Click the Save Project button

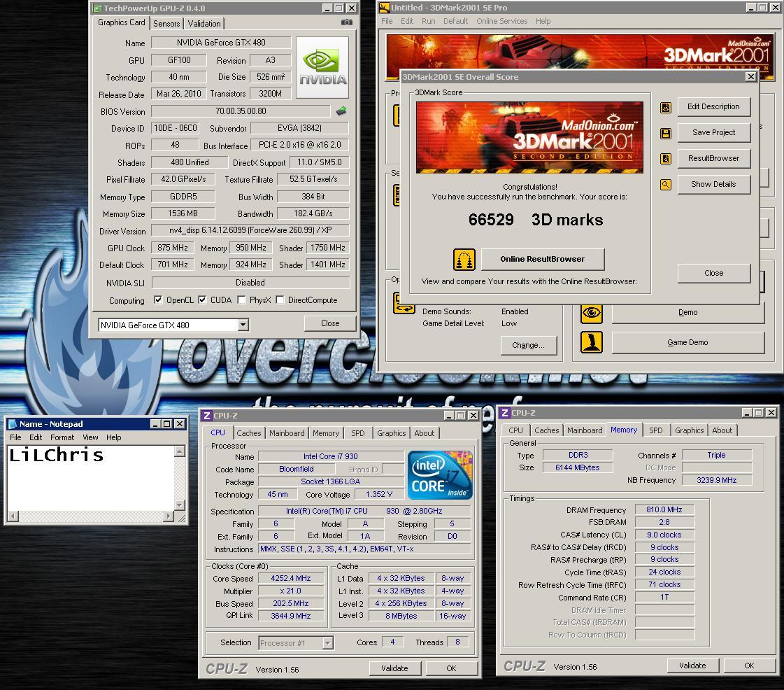713,132
